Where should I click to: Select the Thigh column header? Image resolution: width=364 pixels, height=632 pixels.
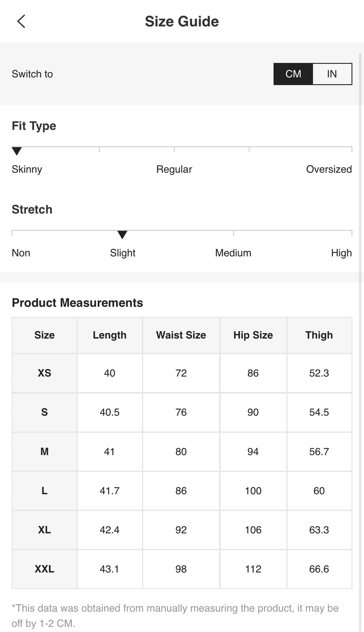[x=319, y=335]
